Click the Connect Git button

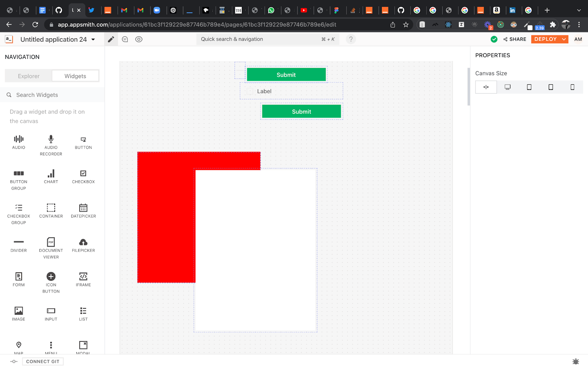(x=43, y=361)
